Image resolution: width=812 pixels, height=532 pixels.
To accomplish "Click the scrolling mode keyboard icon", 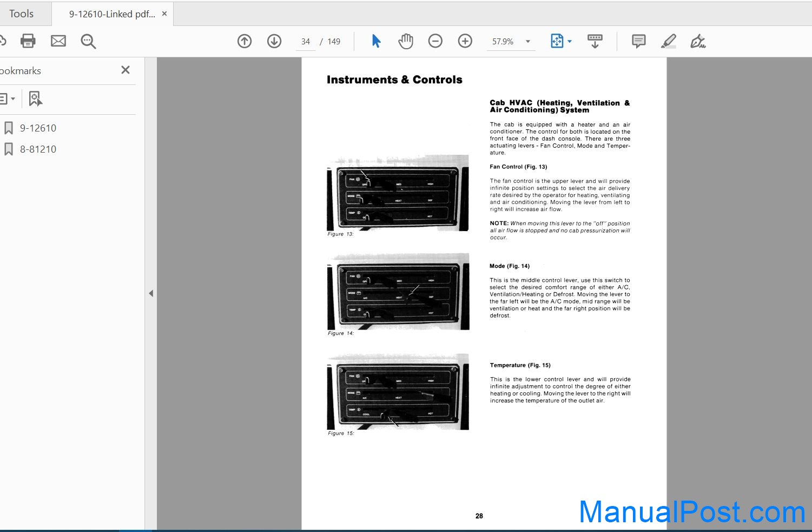I will pyautogui.click(x=595, y=41).
